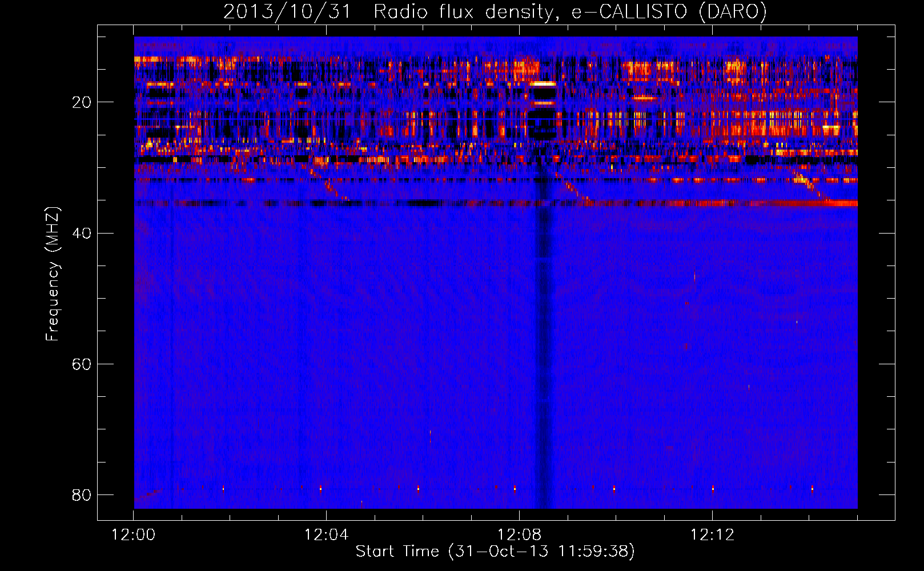This screenshot has height=571, width=924.
Task: Click the '12:04' time tick label
Action: [x=326, y=535]
